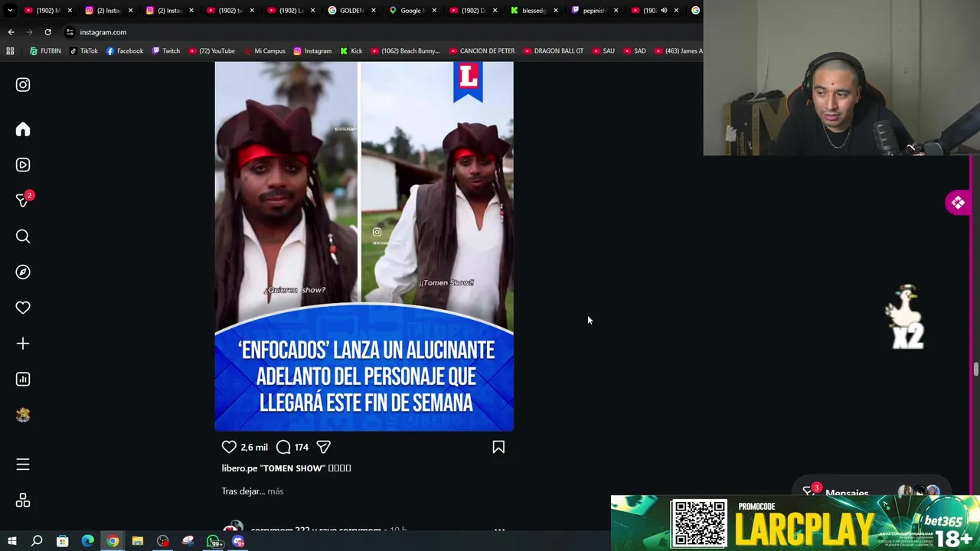Open Windows taskbar search
Viewport: 980px width, 551px height.
click(x=37, y=541)
